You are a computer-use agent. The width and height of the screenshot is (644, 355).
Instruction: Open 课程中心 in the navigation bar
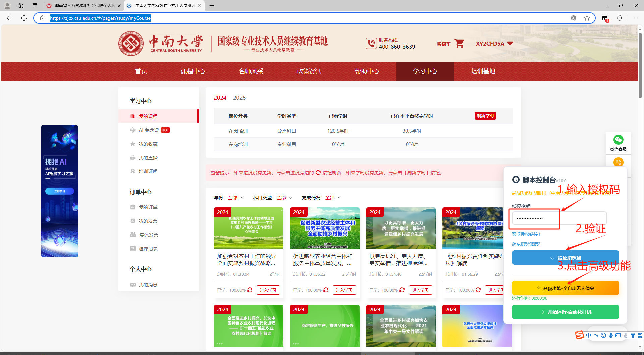(x=193, y=71)
